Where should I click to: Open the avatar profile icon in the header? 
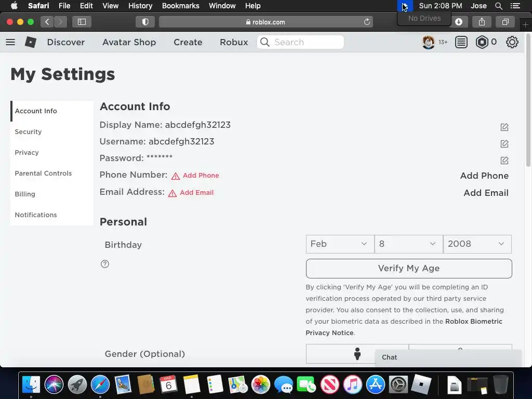429,42
